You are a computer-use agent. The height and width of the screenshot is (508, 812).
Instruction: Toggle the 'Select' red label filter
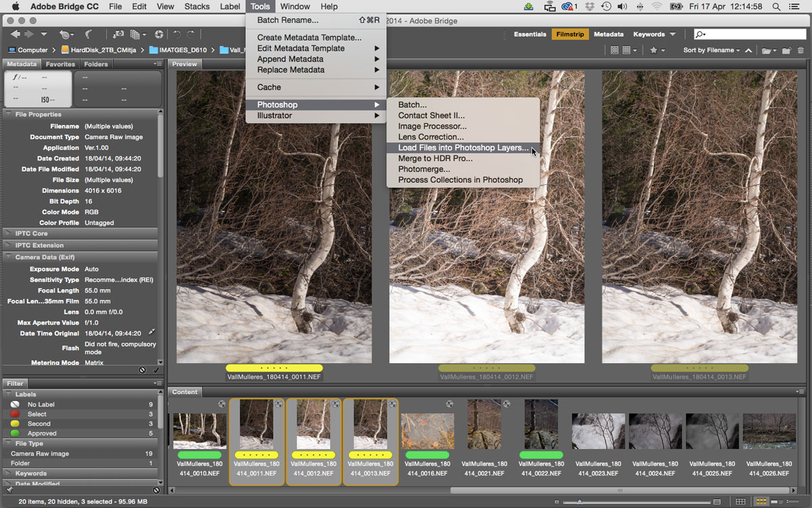coord(37,414)
